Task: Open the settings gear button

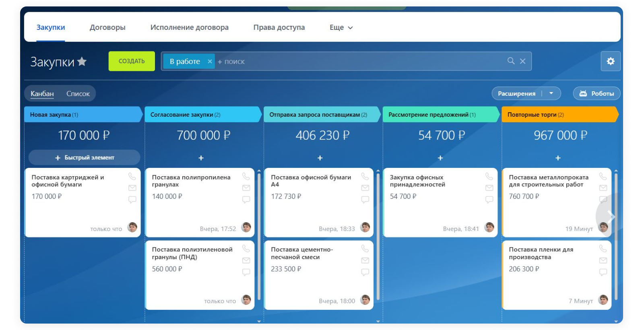Action: [x=610, y=61]
